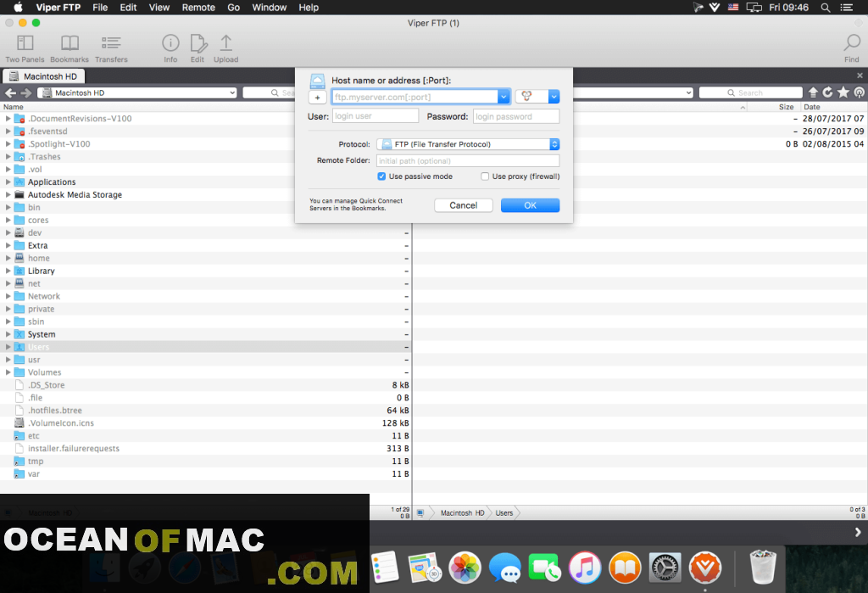Viewport: 868px width, 593px height.
Task: Open host name history dropdown arrow
Action: [x=504, y=97]
